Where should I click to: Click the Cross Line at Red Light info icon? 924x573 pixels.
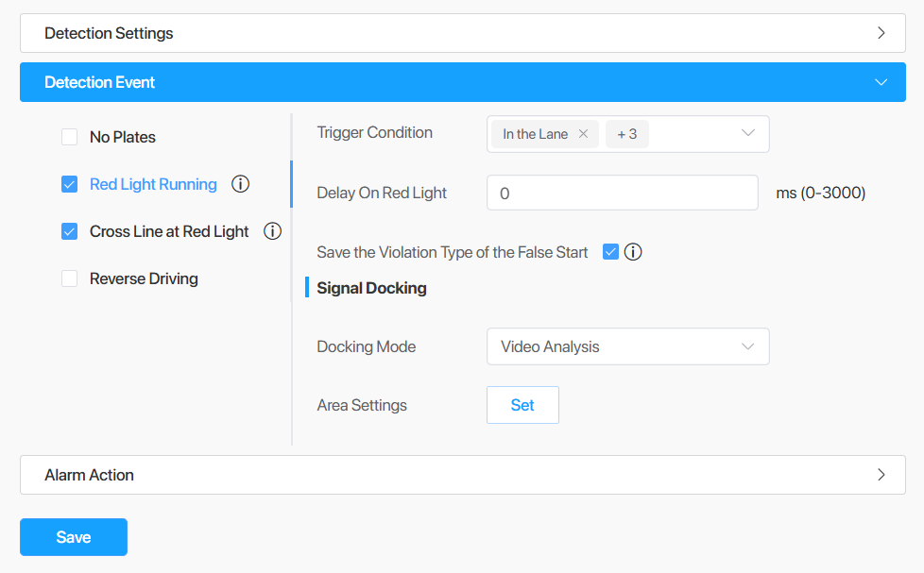point(272,231)
